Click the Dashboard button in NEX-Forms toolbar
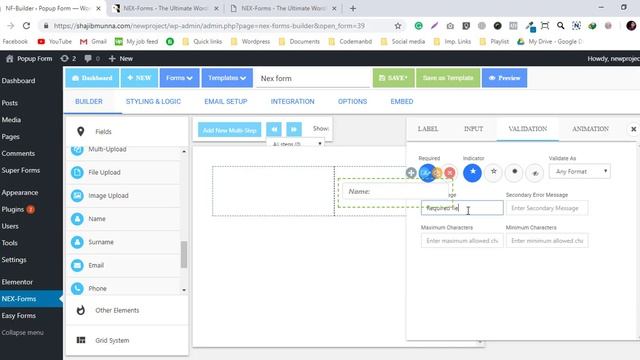The width and height of the screenshot is (640, 360). (92, 78)
